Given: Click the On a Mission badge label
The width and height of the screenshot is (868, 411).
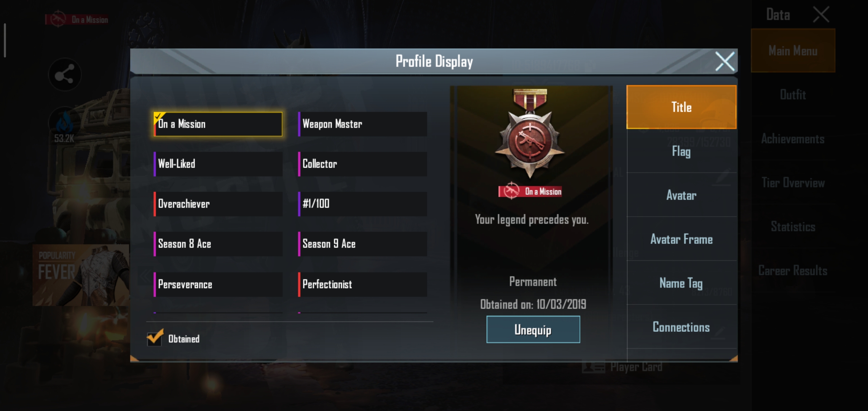Looking at the screenshot, I should [x=530, y=191].
